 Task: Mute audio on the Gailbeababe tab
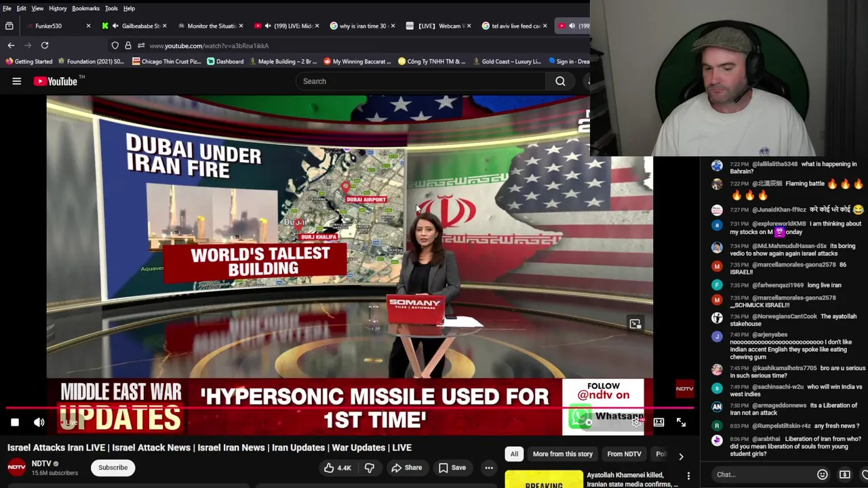115,26
